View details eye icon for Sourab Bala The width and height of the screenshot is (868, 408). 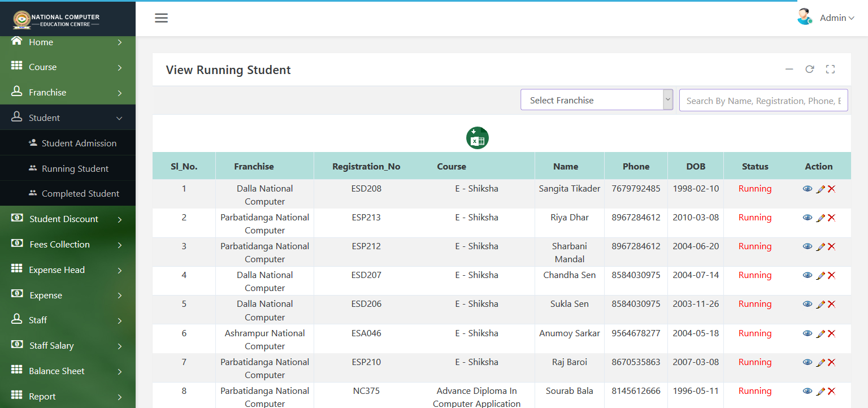pos(808,391)
